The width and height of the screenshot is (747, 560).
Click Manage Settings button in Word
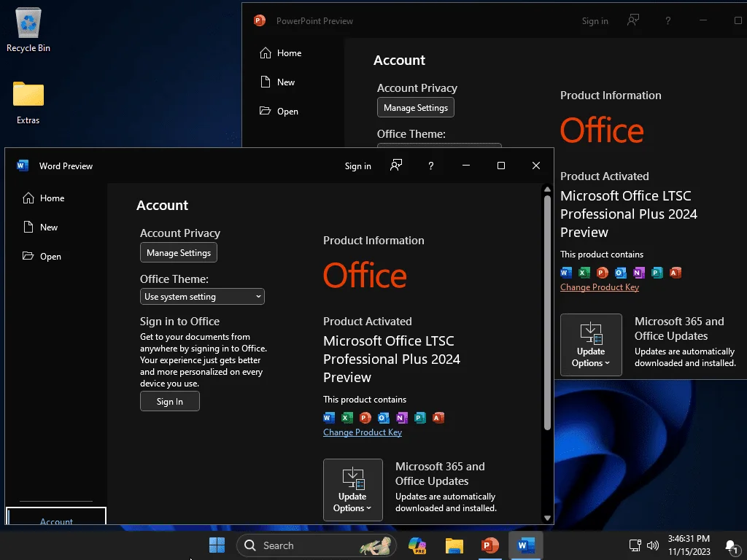click(x=179, y=252)
